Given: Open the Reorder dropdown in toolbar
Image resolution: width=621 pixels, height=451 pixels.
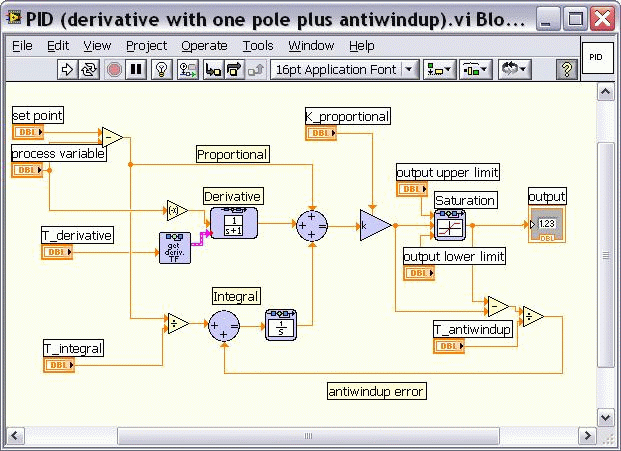Looking at the screenshot, I should click(x=514, y=69).
